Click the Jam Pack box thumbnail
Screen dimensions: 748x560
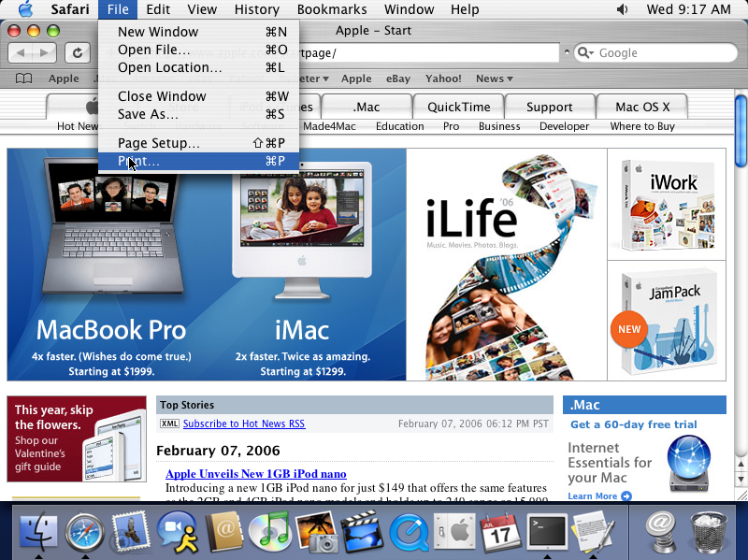[667, 321]
